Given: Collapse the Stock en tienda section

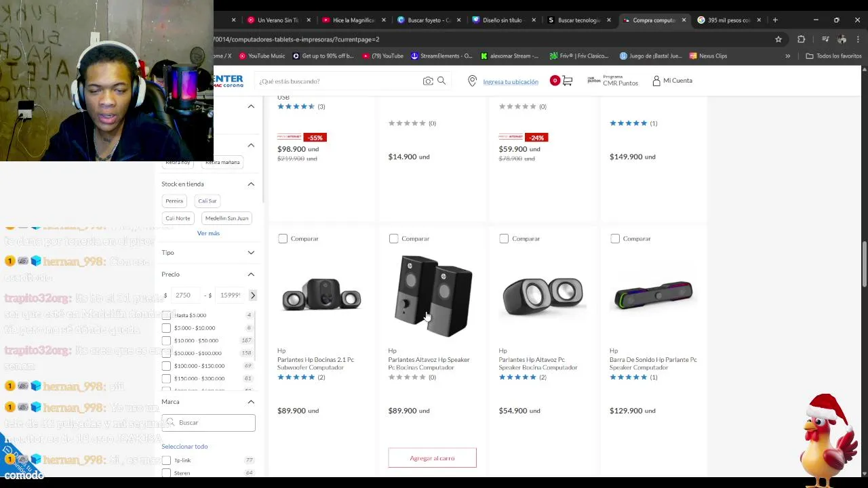Looking at the screenshot, I should [251, 184].
